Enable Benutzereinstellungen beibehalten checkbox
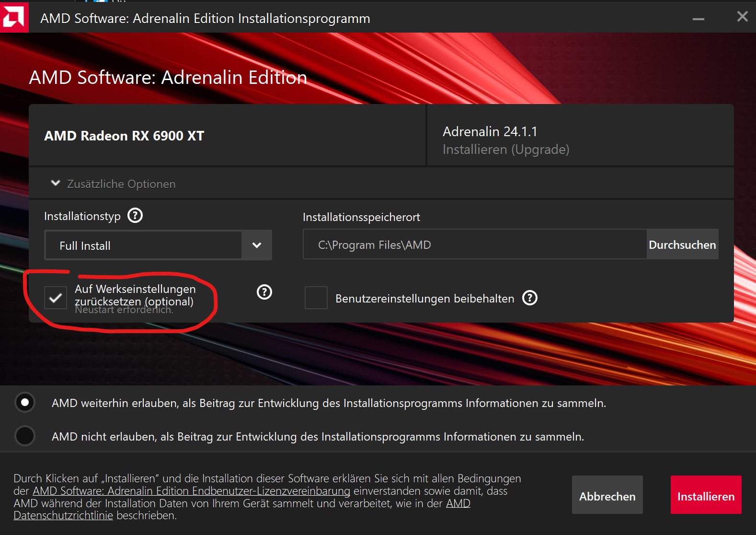The image size is (756, 535). (316, 298)
